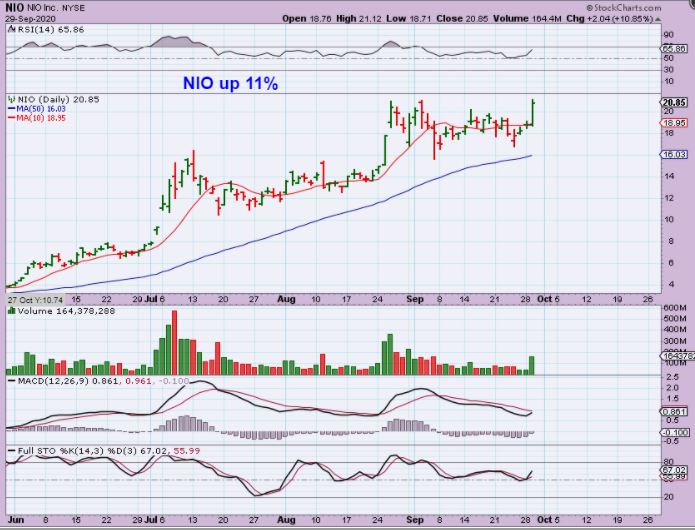695x530 pixels.
Task: Click the up-arrow icon beside Chg +10.85%
Action: point(658,19)
